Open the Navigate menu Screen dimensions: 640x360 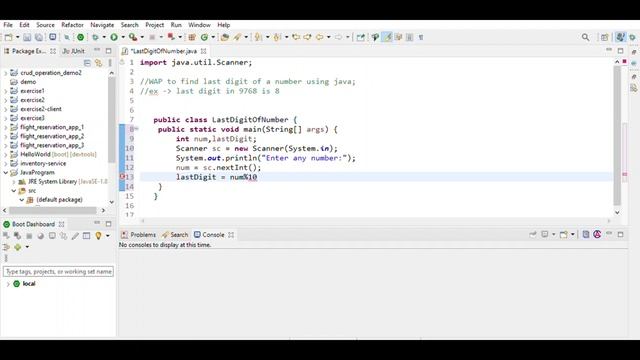coord(102,25)
